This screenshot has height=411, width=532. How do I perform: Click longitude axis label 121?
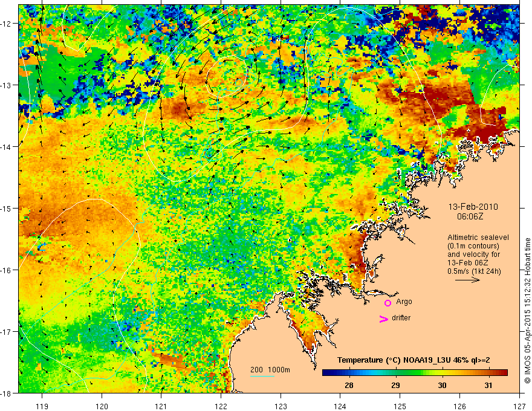coord(161,406)
